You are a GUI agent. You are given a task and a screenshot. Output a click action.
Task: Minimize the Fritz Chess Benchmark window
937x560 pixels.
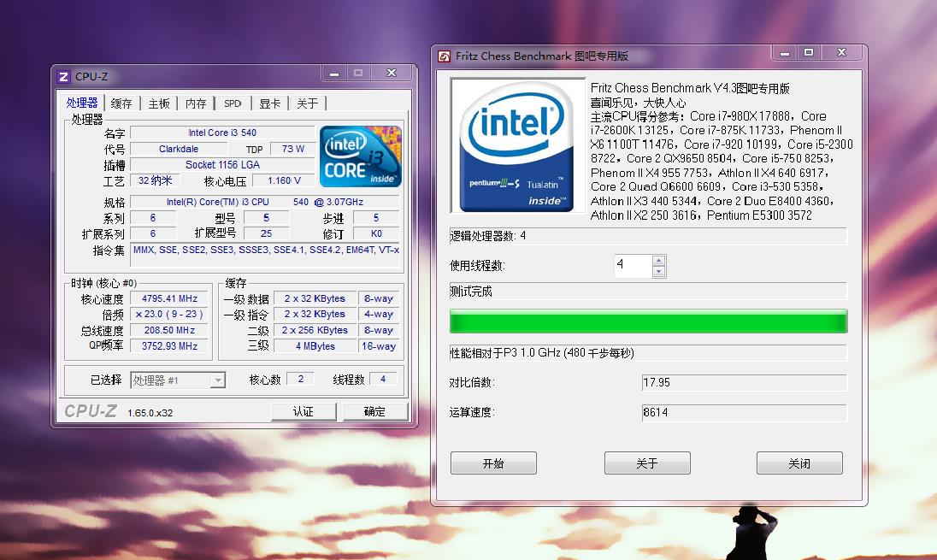point(785,53)
